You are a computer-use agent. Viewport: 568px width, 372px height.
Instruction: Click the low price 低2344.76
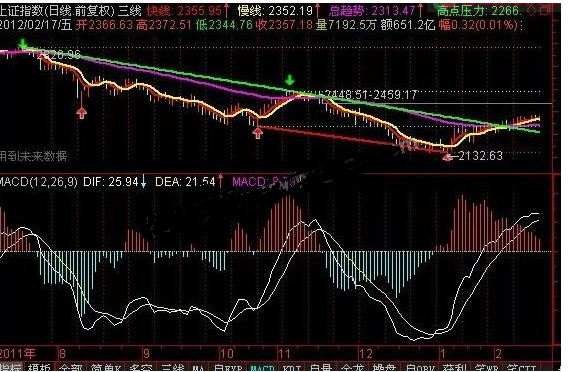(x=224, y=25)
